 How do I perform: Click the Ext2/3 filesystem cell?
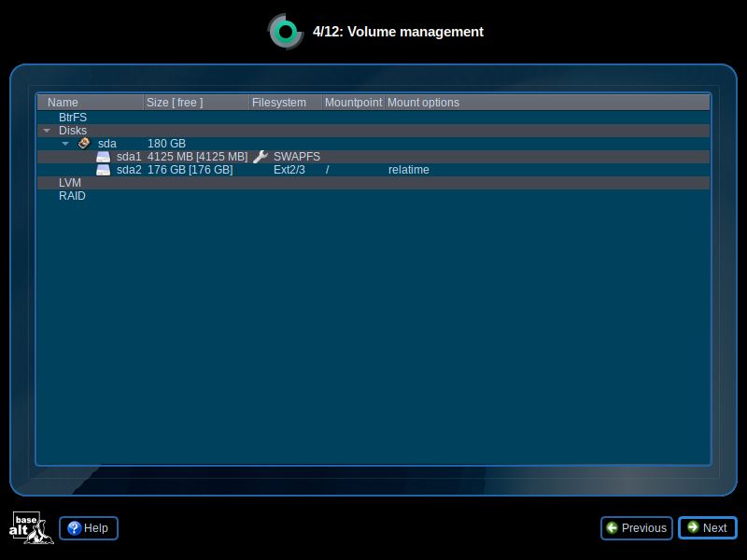point(289,170)
